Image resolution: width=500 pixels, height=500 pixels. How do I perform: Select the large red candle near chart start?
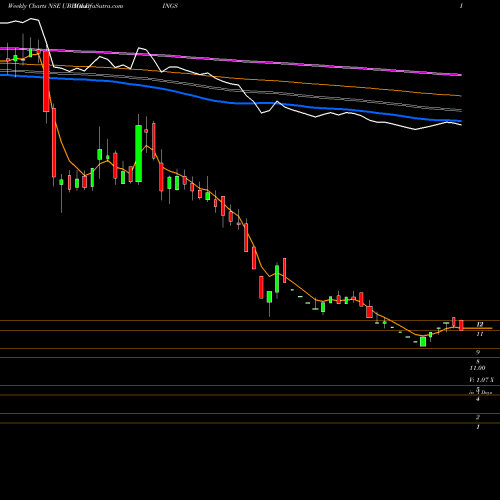(46, 81)
